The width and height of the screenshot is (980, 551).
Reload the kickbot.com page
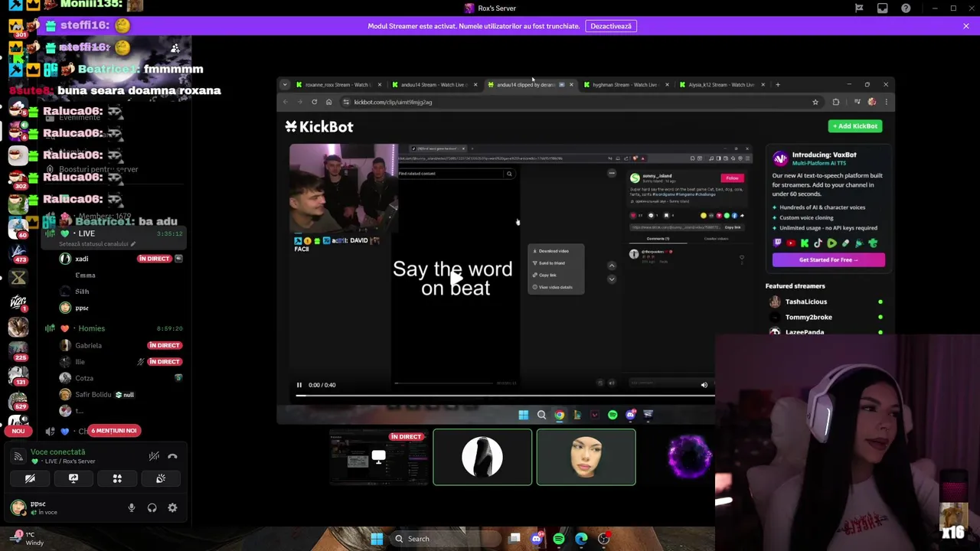(x=314, y=103)
